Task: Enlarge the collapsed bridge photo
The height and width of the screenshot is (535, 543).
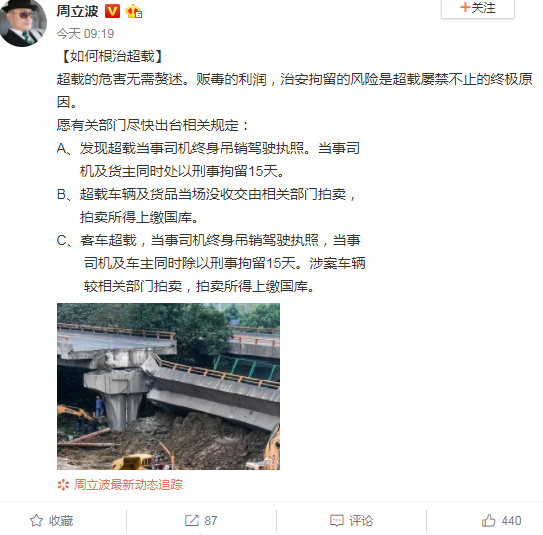Action: (168, 386)
